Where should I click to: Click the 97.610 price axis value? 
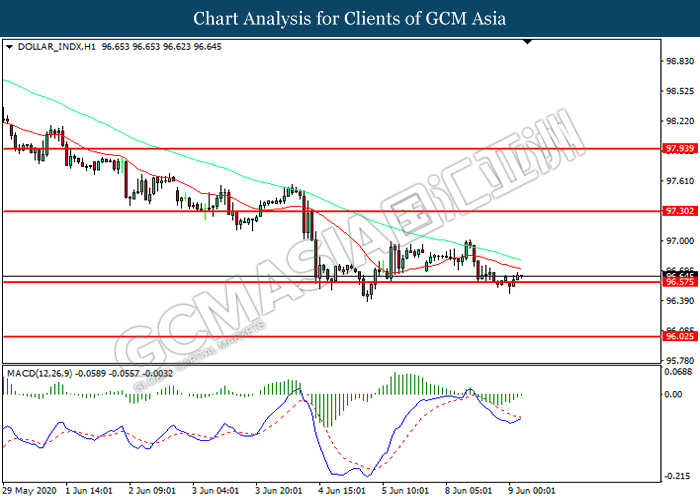pyautogui.click(x=679, y=181)
